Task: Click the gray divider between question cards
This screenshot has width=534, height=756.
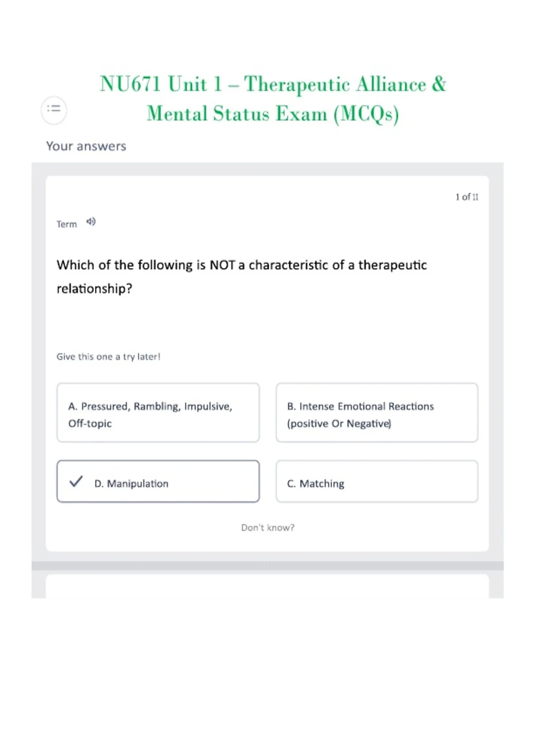Action: 267,566
